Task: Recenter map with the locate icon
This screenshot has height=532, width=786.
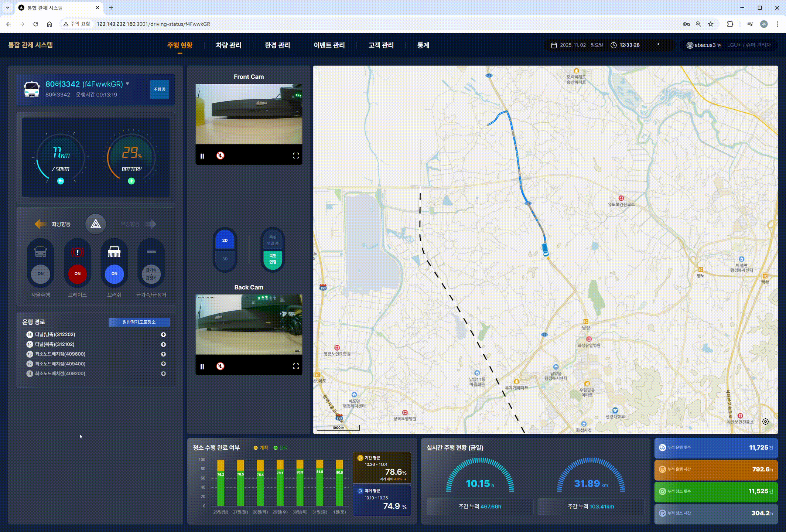Action: 765,422
